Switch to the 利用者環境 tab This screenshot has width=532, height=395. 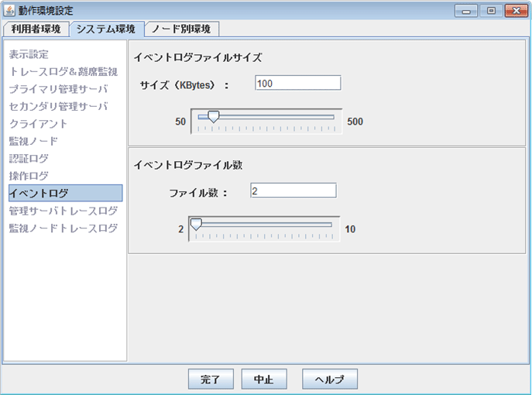36,29
